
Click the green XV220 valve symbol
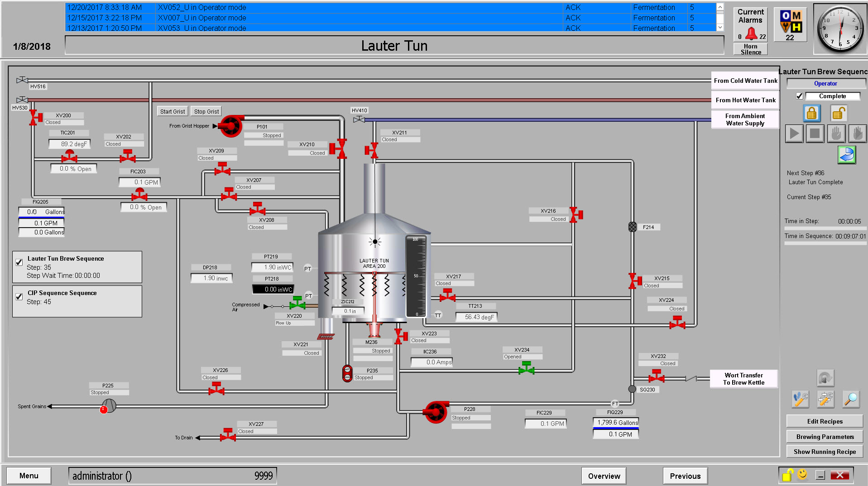pos(297,303)
